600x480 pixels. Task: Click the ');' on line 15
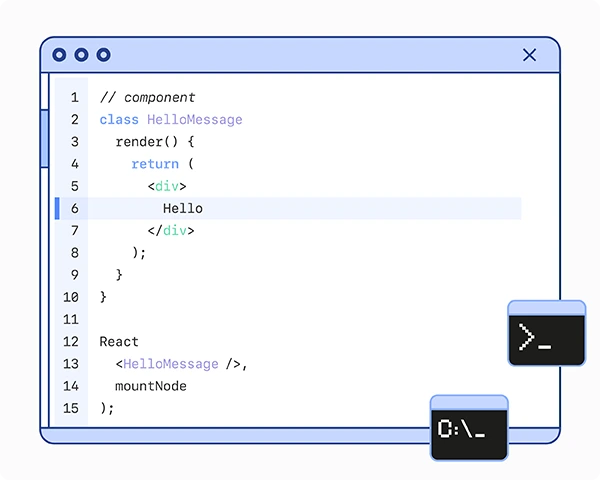coord(107,408)
